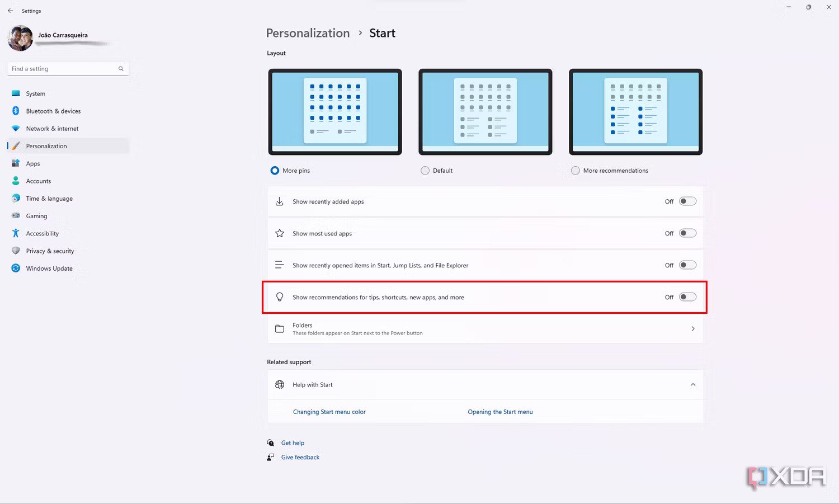Viewport: 839px width, 504px height.
Task: Click the Accounts sidebar label
Action: [39, 181]
